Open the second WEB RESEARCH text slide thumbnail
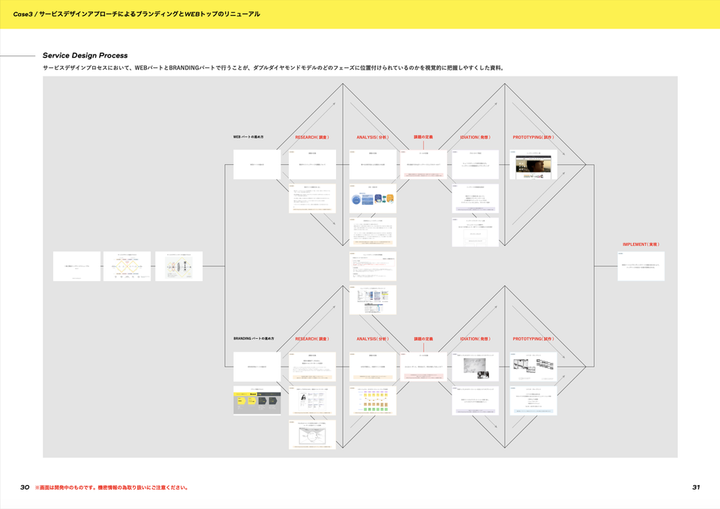The width and height of the screenshot is (720, 509). tap(312, 198)
